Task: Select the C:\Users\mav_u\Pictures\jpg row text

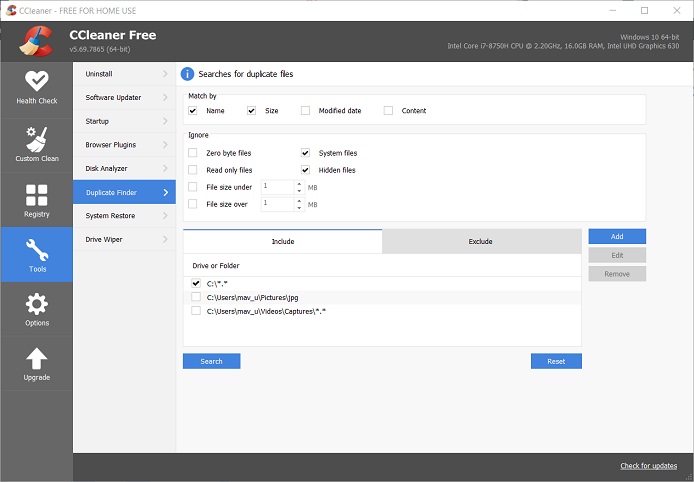Action: tap(252, 297)
